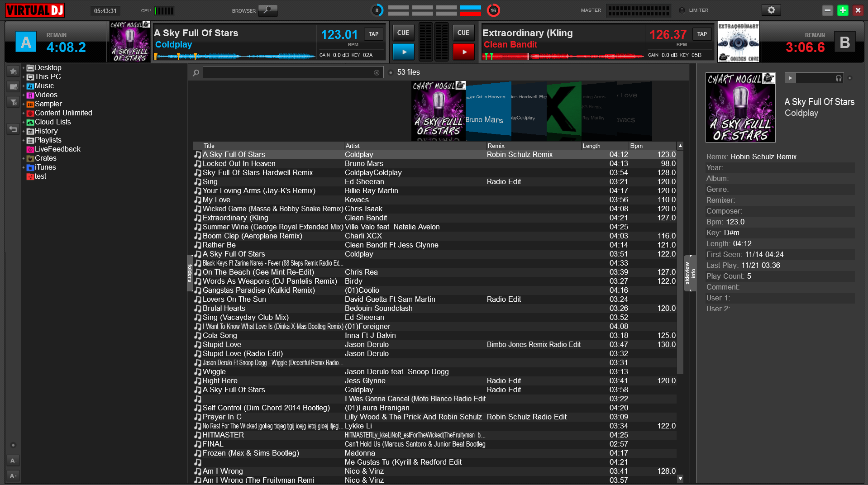Expand the Music tree node plus sign
The height and width of the screenshot is (485, 868).
[x=24, y=86]
